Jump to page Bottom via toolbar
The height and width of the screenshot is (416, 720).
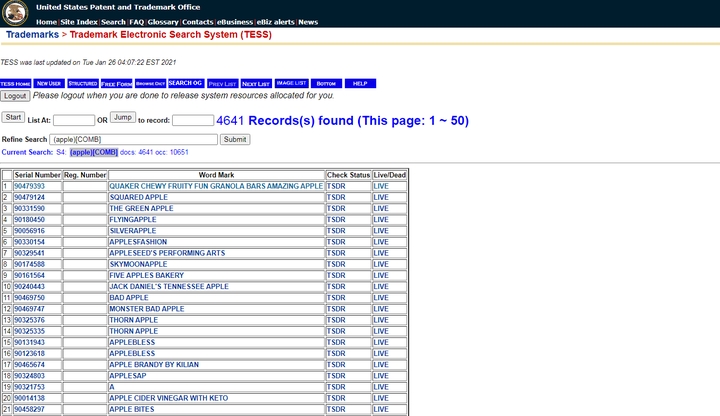coord(325,83)
